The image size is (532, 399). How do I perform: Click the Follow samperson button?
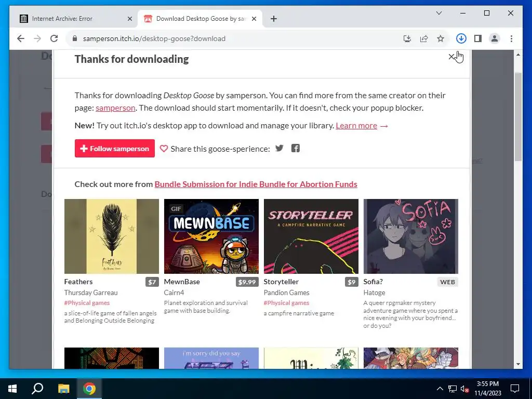pos(115,148)
